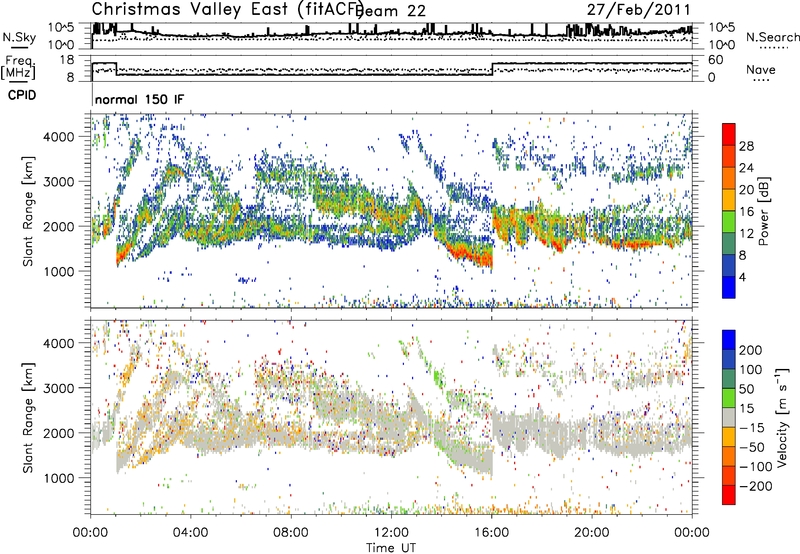Click the 'N.Sky' legend label

click(x=19, y=37)
